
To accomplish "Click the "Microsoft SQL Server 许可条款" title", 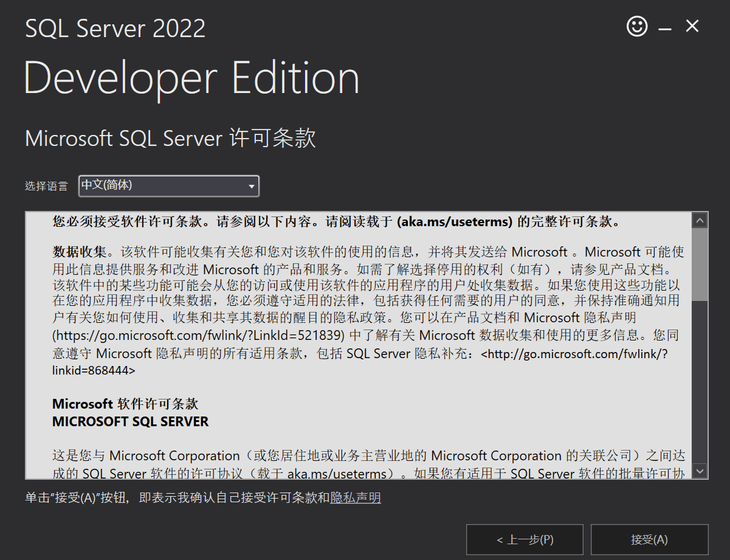I will pos(170,139).
